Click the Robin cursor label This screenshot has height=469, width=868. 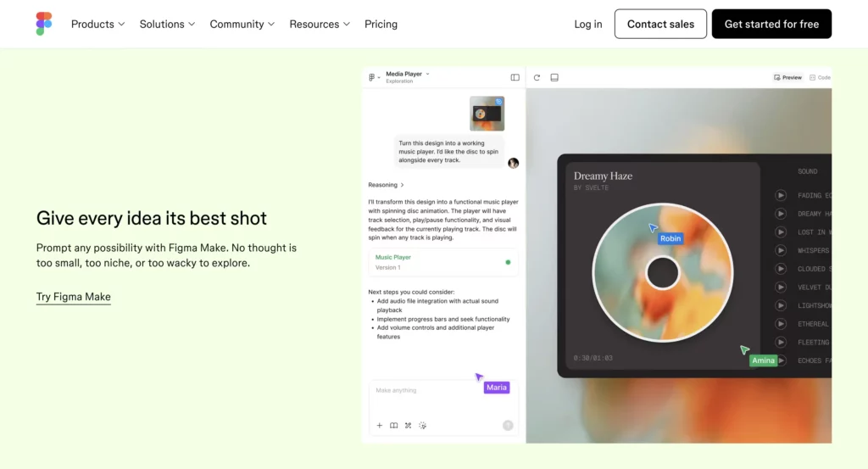pyautogui.click(x=670, y=238)
